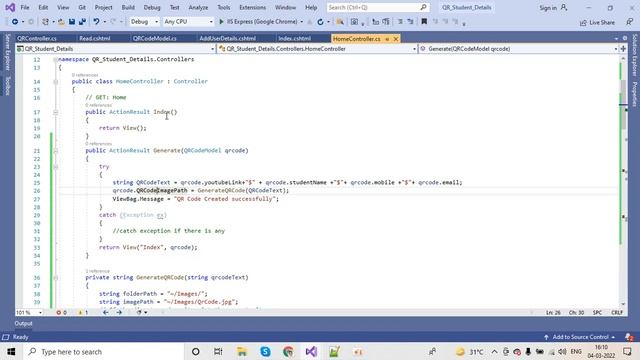Switch to the QRController.cs tab
This screenshot has height=360, width=640.
pyautogui.click(x=37, y=38)
